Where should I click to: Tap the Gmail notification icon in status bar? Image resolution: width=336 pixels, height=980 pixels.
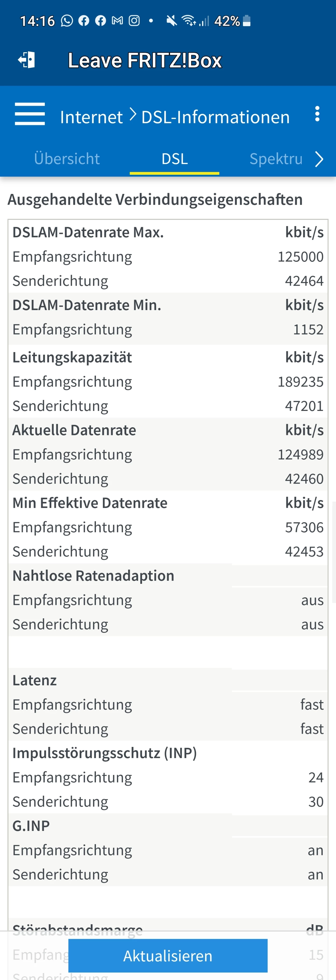(117, 20)
